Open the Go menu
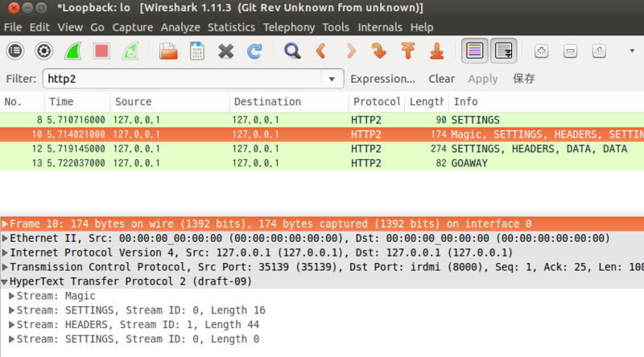 (x=97, y=27)
